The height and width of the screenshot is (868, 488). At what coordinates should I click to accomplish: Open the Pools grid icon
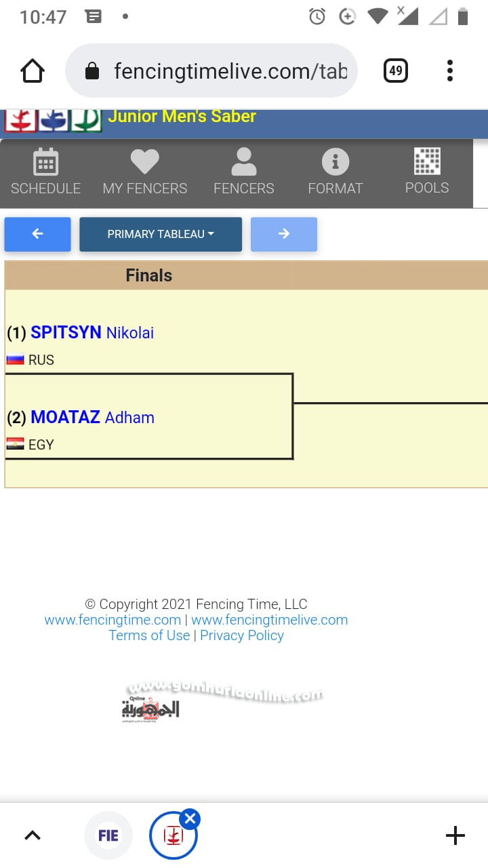[x=427, y=161]
